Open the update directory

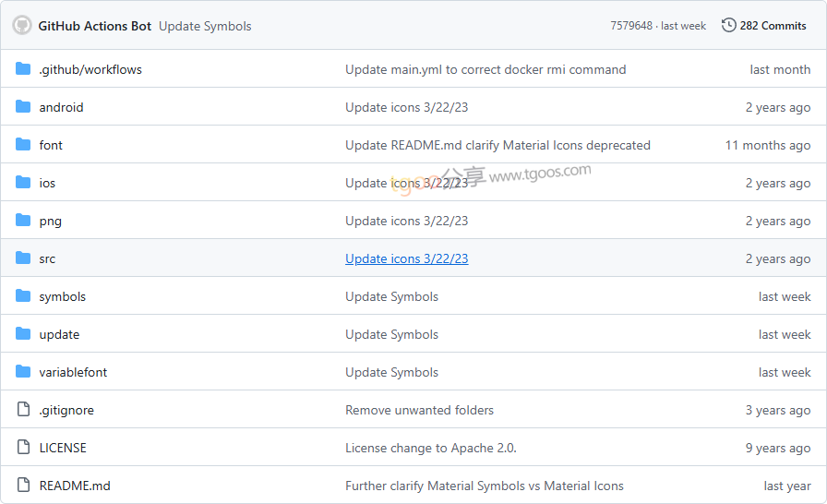click(59, 335)
